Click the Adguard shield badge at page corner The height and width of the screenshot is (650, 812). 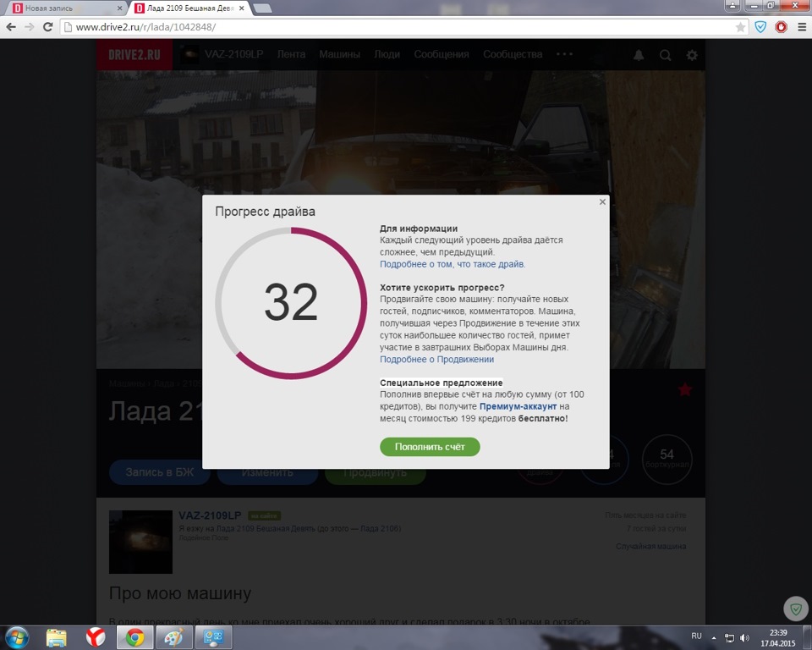coord(796,609)
